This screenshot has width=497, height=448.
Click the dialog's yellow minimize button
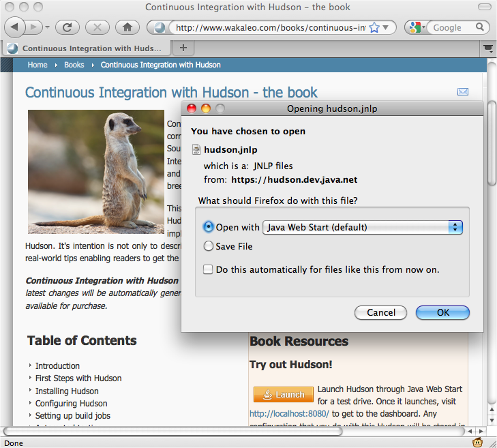tap(206, 108)
